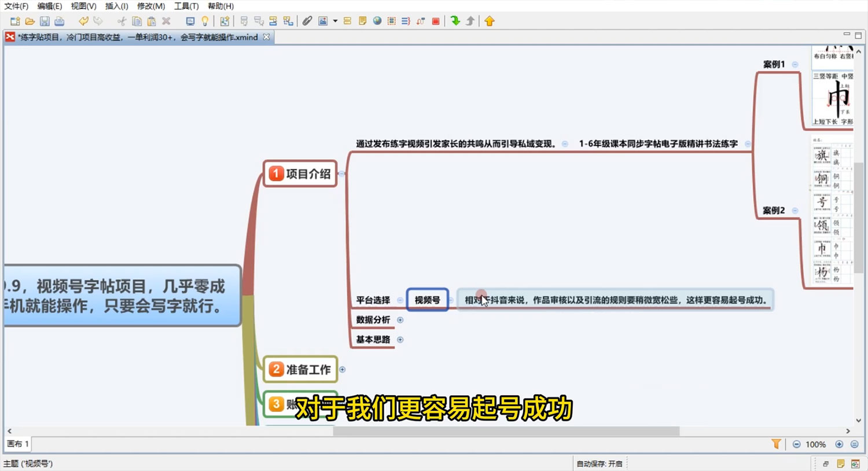The width and height of the screenshot is (868, 471).
Task: Create a new workbook
Action: coord(14,21)
